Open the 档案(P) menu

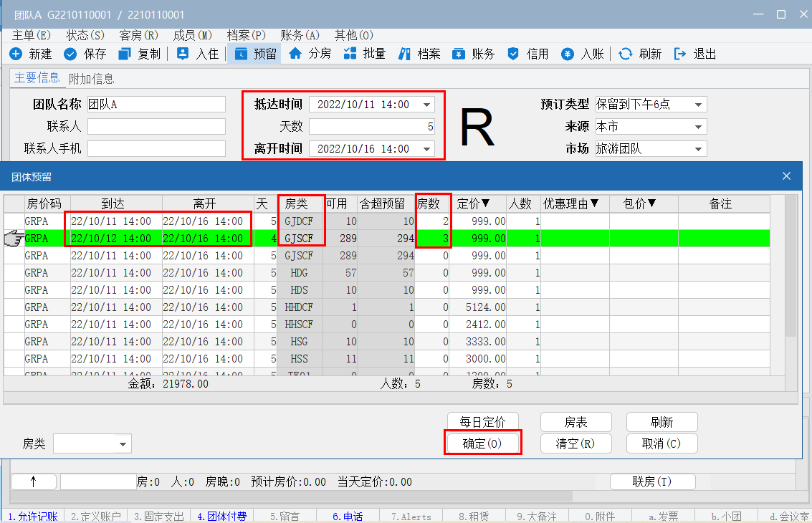(x=247, y=35)
